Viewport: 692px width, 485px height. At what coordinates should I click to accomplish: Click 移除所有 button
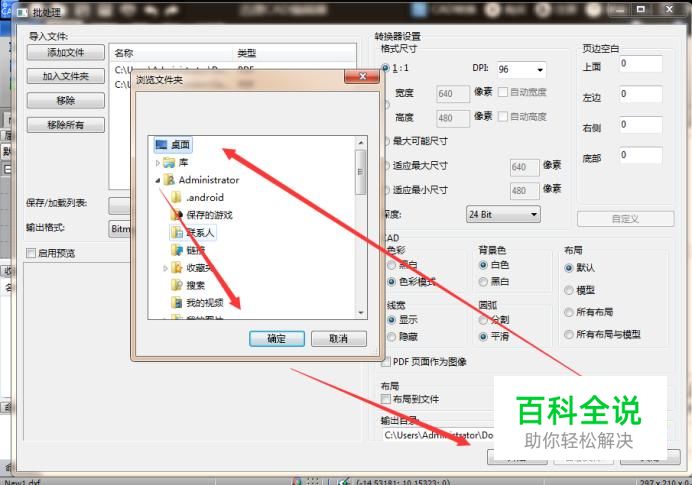pos(66,125)
